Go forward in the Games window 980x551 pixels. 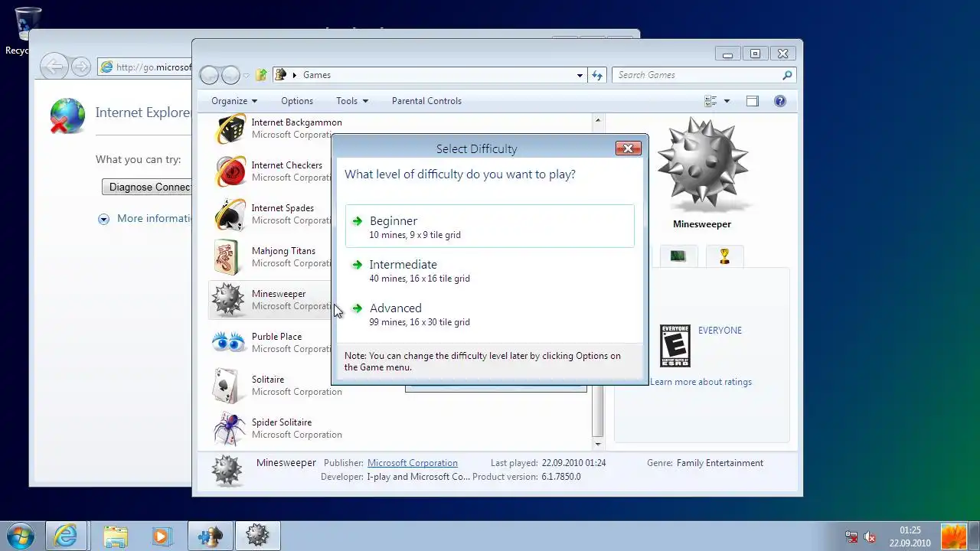click(230, 75)
